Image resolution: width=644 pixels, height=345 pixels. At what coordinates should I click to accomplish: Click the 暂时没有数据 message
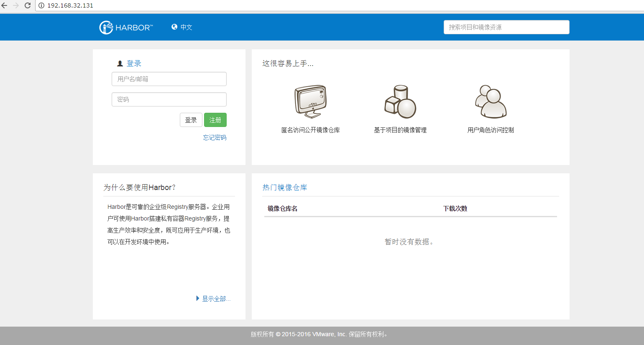(x=409, y=242)
